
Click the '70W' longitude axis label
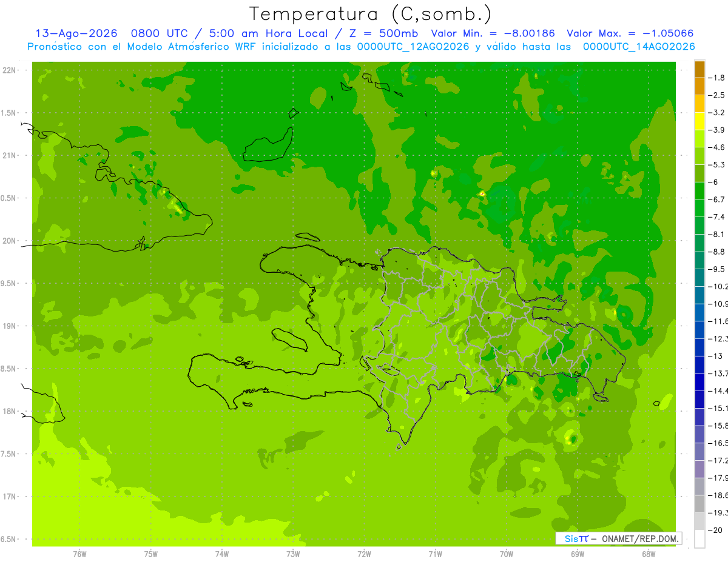[507, 554]
